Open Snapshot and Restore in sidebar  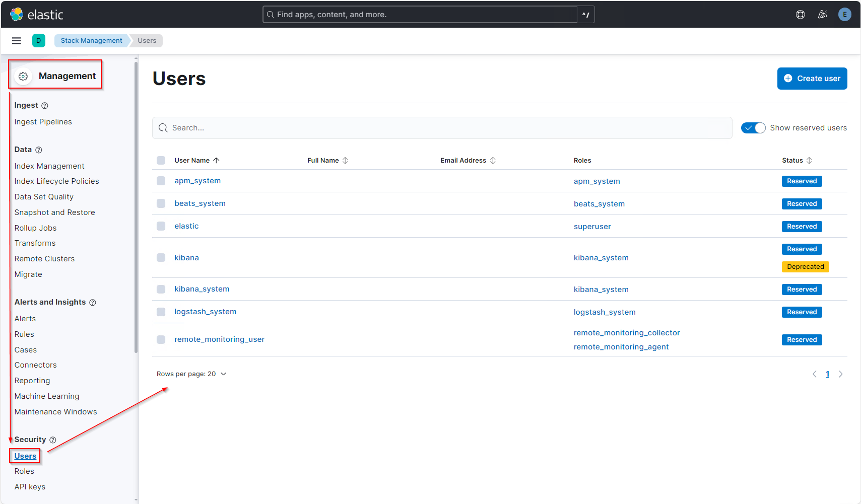click(55, 212)
